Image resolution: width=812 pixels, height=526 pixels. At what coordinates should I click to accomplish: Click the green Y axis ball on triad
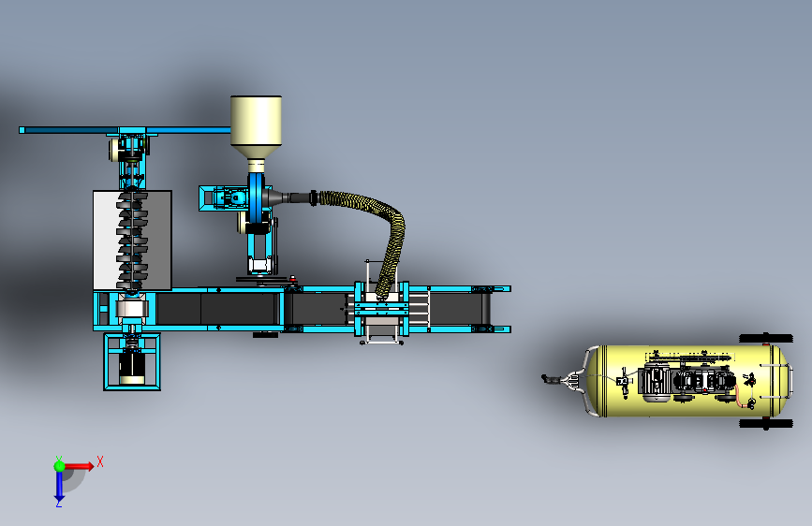[59, 466]
